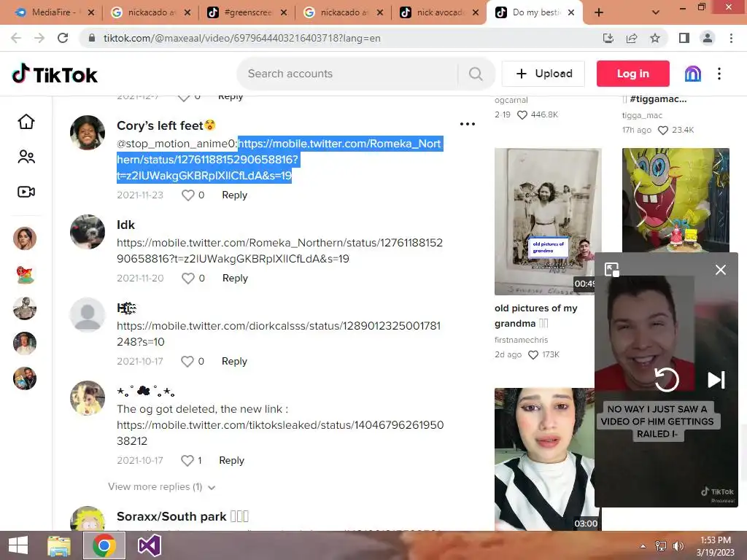Viewport: 747px width, 560px height.
Task: Open the Idk commenter's avatar
Action: [x=88, y=231]
